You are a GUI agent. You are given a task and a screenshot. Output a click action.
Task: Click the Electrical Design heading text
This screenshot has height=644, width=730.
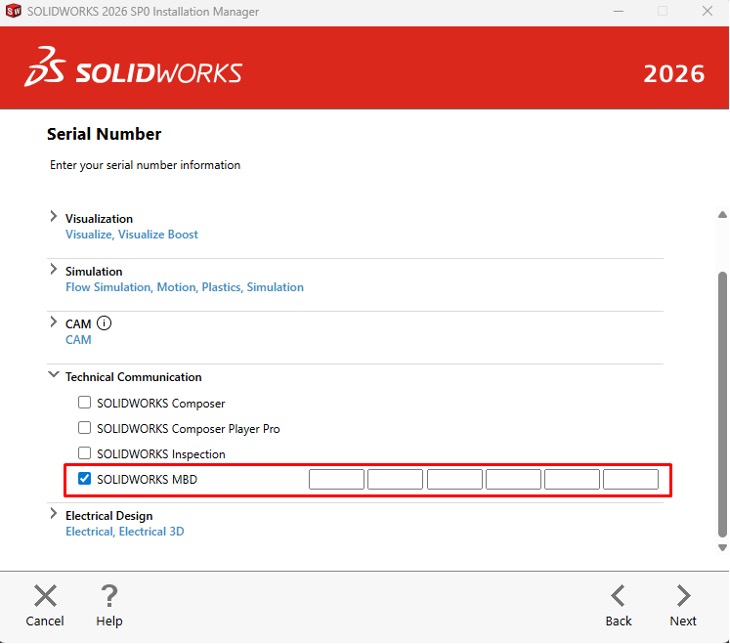click(x=109, y=516)
